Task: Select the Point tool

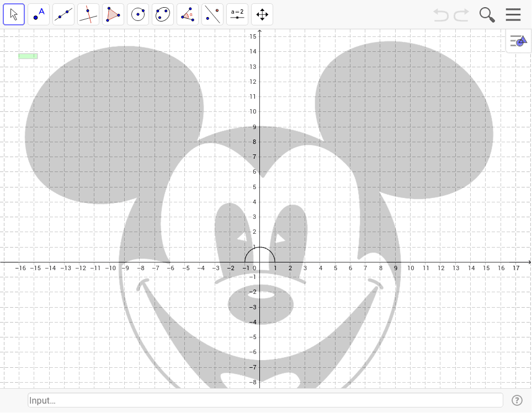Action: 39,14
